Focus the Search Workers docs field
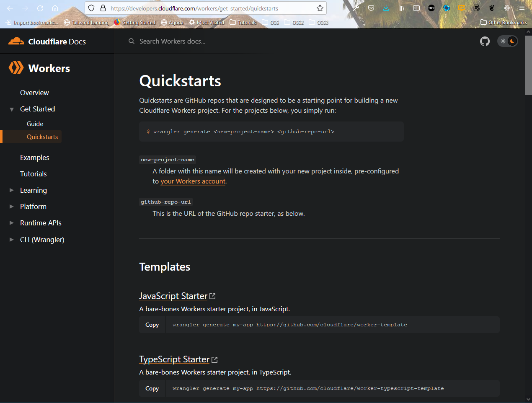This screenshot has height=403, width=532. (172, 41)
